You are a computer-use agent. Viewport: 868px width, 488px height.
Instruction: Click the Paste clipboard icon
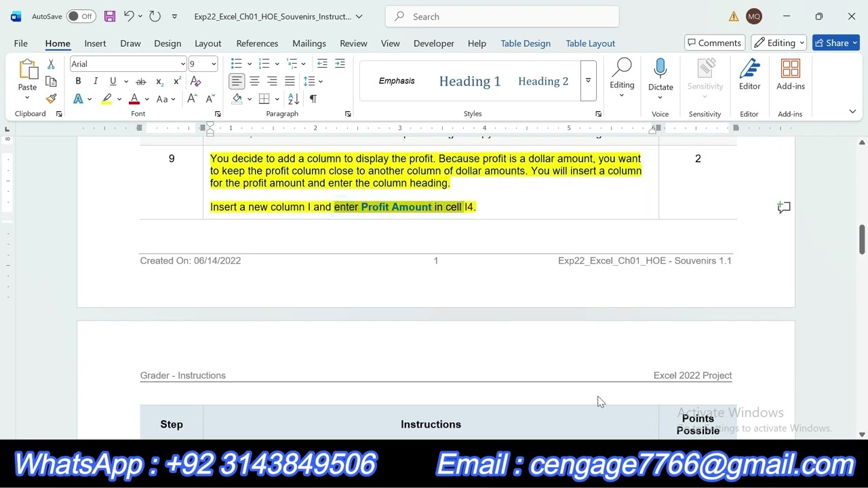tap(28, 70)
